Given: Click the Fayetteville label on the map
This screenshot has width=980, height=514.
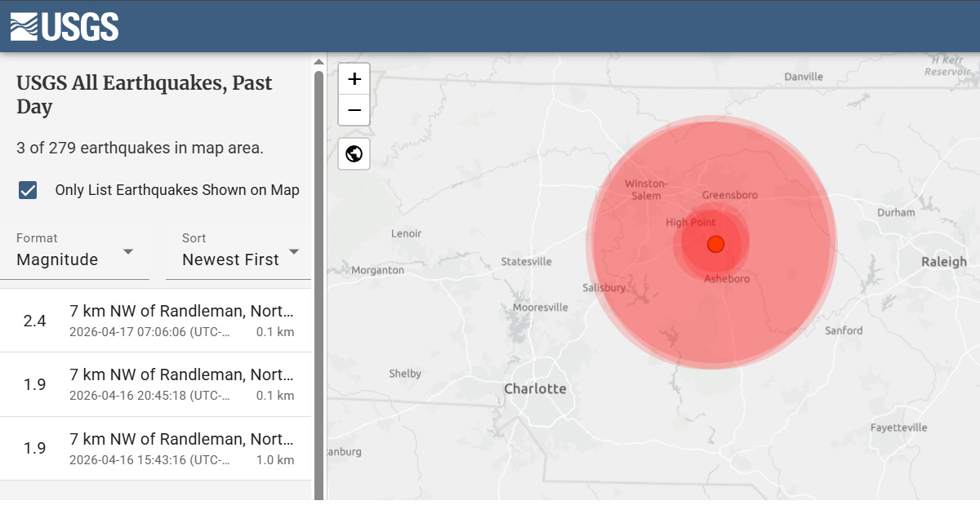Looking at the screenshot, I should click(898, 428).
